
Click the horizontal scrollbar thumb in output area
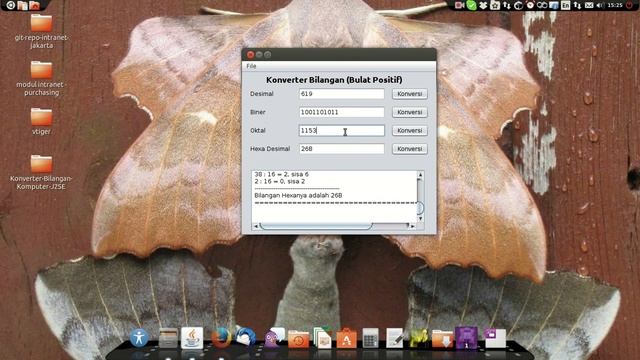tap(316, 226)
